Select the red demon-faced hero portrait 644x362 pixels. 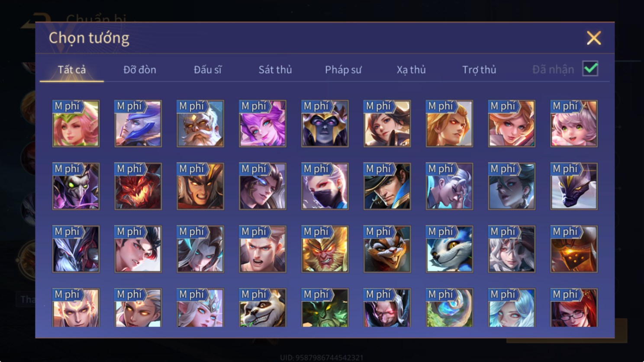[x=138, y=186]
